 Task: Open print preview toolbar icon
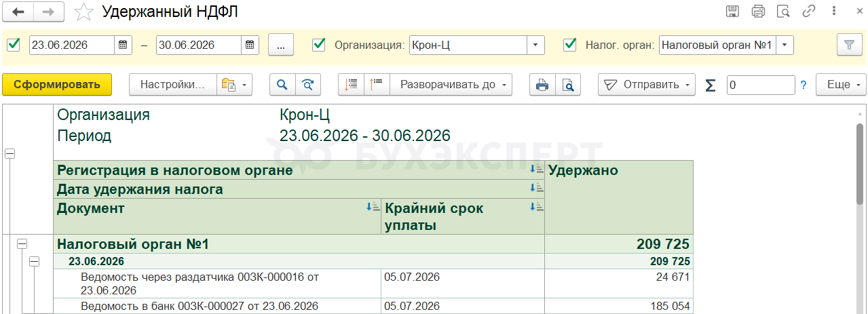coord(568,85)
